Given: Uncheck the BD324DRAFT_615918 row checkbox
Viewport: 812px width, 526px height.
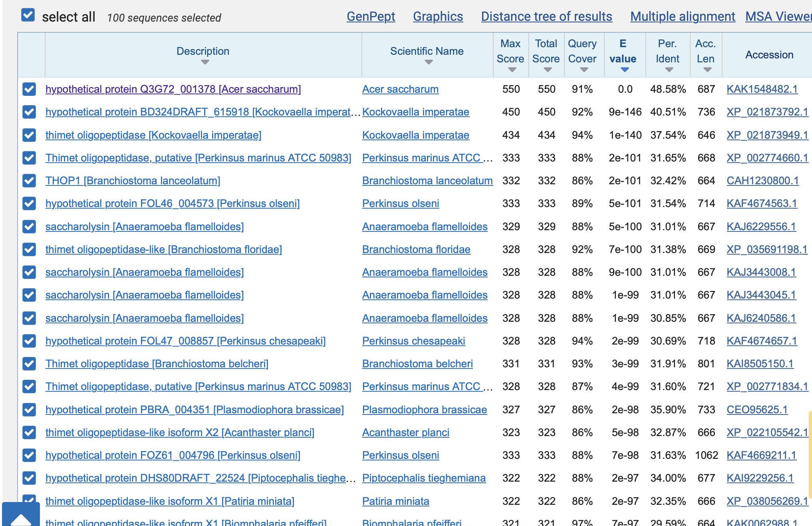Looking at the screenshot, I should (x=29, y=112).
